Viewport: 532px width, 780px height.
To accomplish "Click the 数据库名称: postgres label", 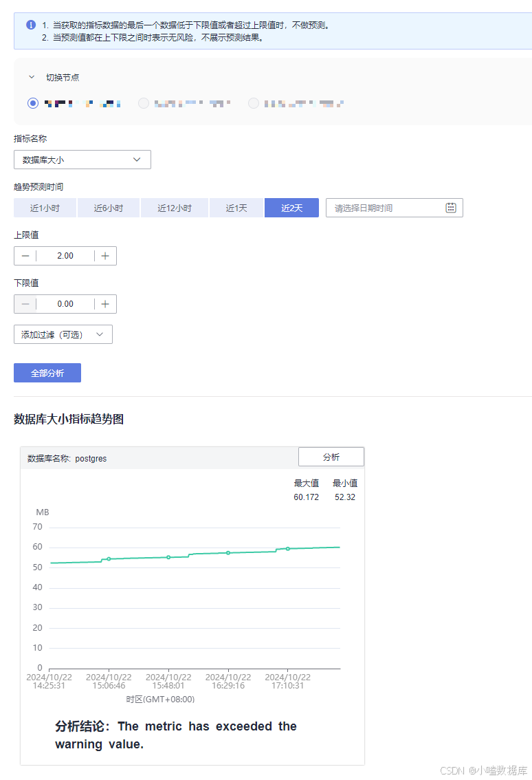I will point(67,459).
